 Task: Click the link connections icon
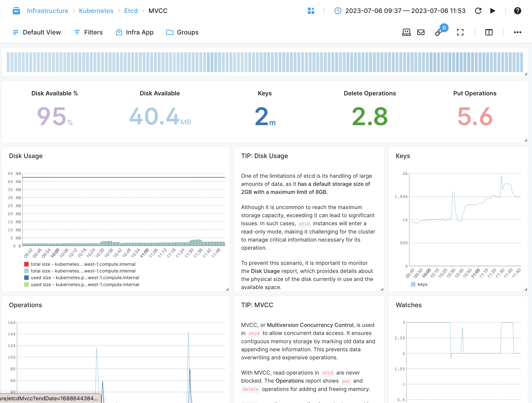[x=439, y=32]
